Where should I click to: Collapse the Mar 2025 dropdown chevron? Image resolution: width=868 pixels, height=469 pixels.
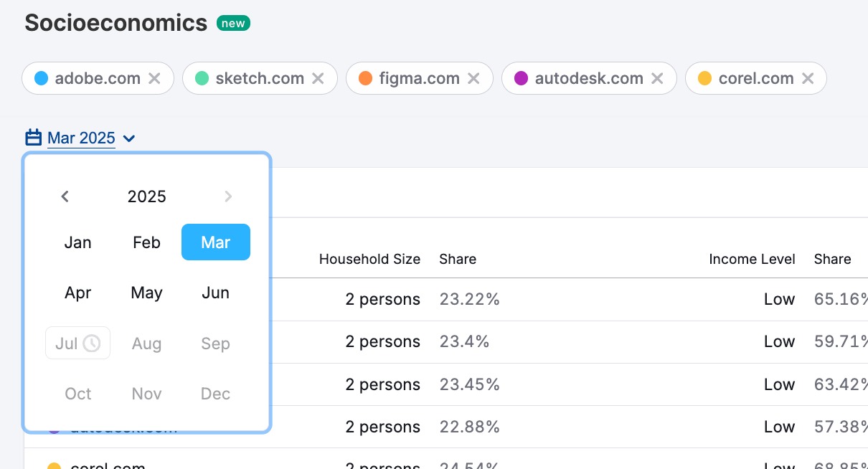(129, 138)
